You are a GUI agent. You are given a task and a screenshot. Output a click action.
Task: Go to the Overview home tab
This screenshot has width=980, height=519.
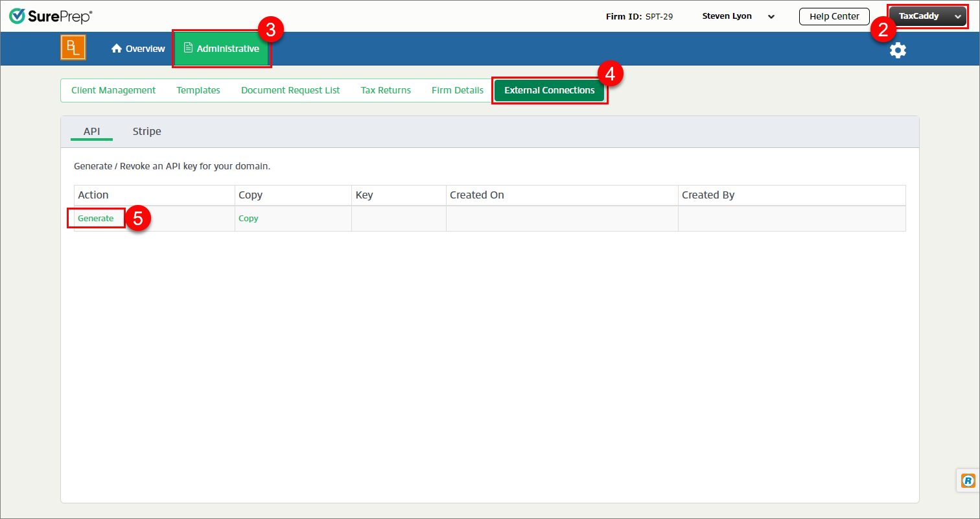click(x=138, y=49)
